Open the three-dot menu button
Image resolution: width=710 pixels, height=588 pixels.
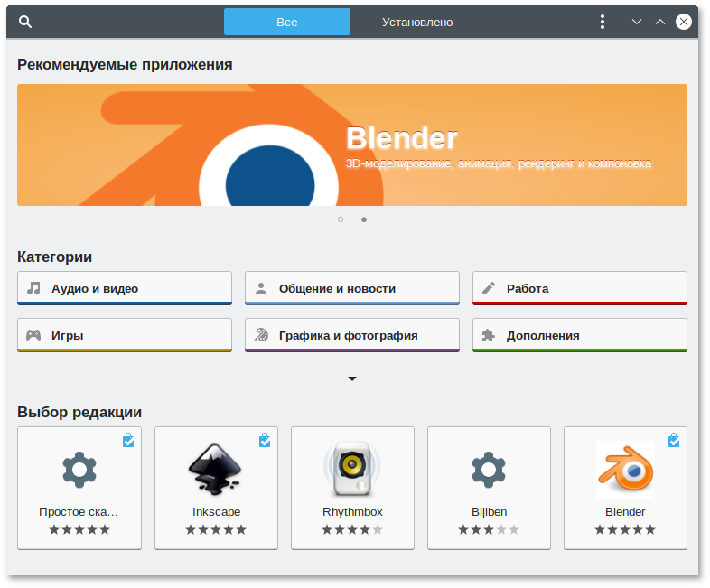[602, 22]
